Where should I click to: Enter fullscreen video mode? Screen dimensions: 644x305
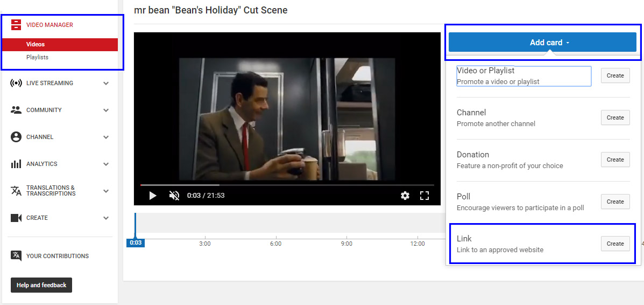click(x=424, y=196)
